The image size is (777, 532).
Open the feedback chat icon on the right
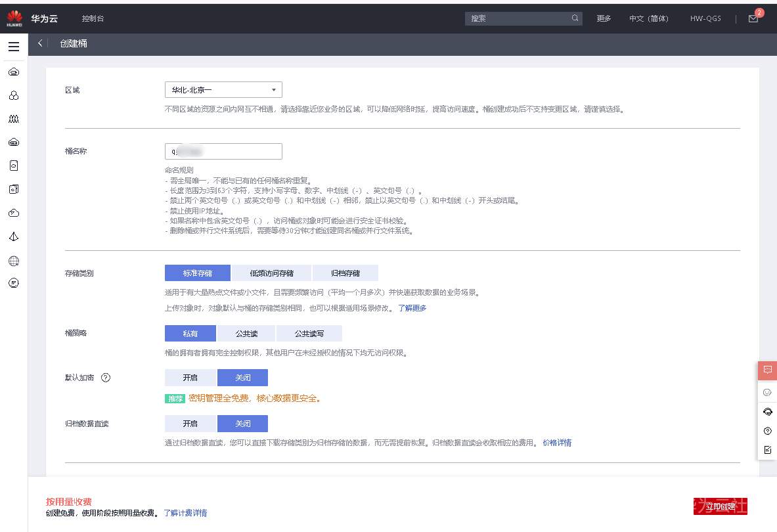(x=767, y=370)
